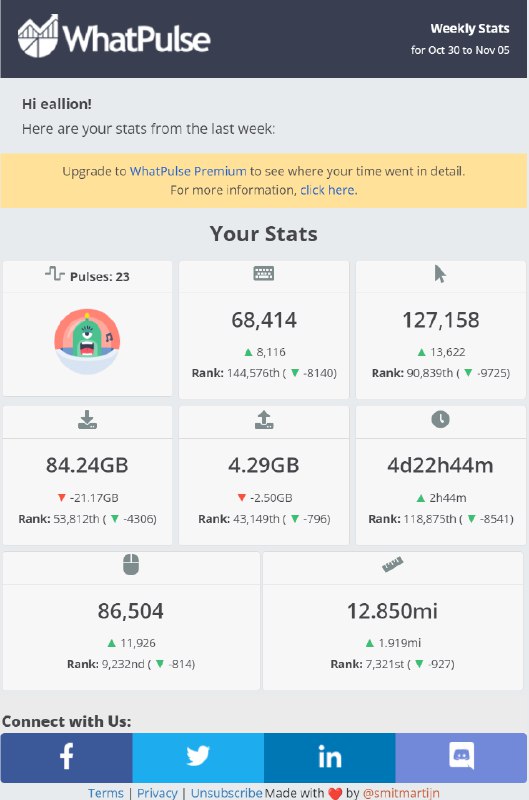Screen dimensions: 529x800
Task: Select the 86,504 scrolls count
Action: [x=131, y=611]
